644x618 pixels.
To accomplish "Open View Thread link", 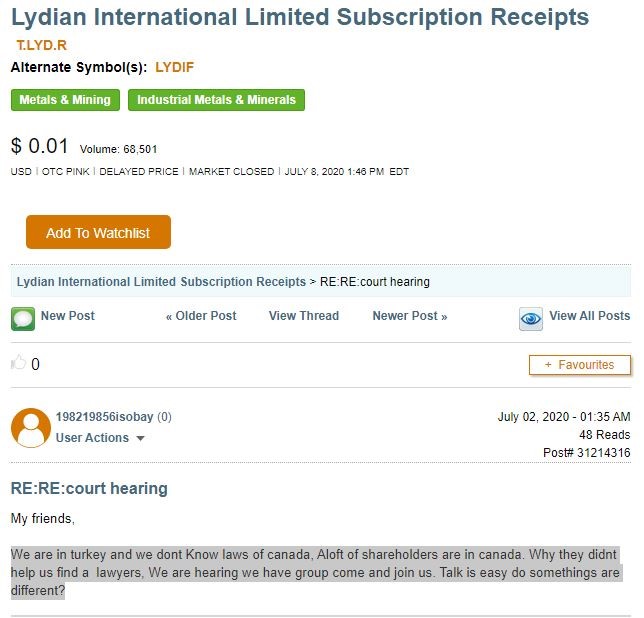I will (304, 316).
